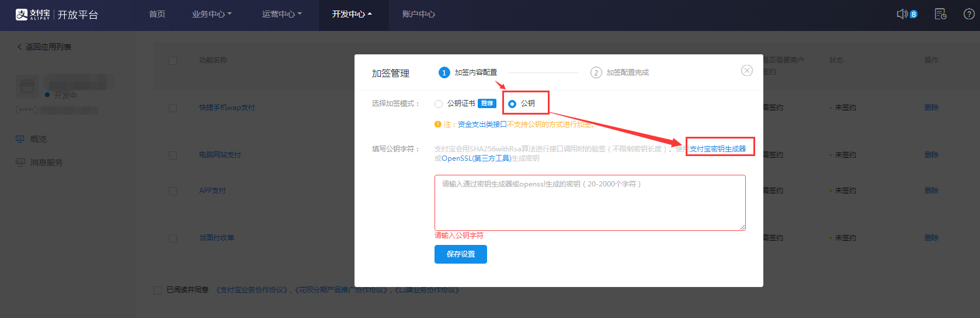This screenshot has height=318, width=980.
Task: Select the 公钥证书 radio option
Action: (x=439, y=104)
